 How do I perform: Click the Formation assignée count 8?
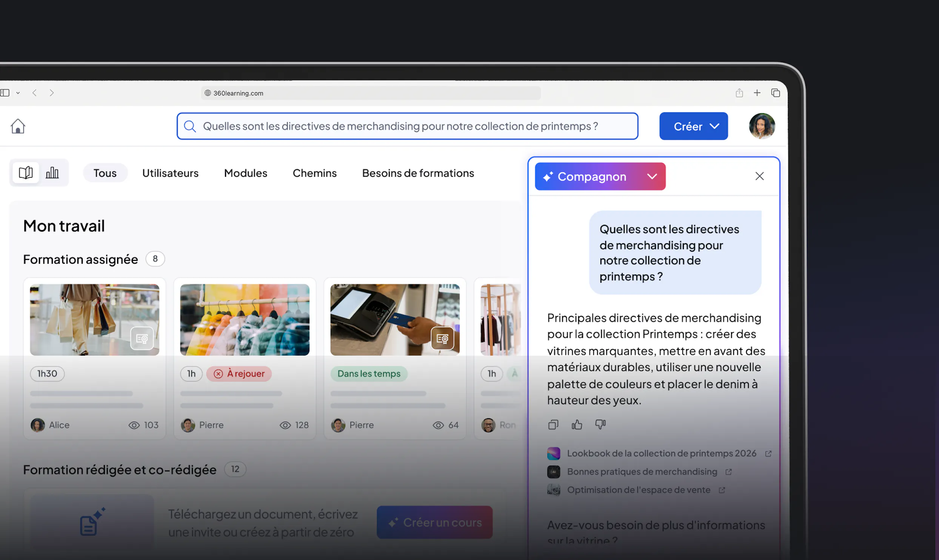(155, 259)
